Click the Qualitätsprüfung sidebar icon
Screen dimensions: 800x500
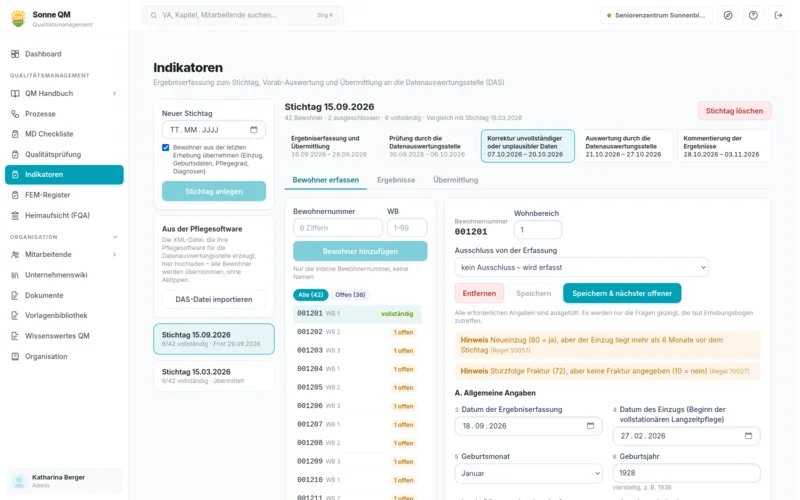(15, 154)
